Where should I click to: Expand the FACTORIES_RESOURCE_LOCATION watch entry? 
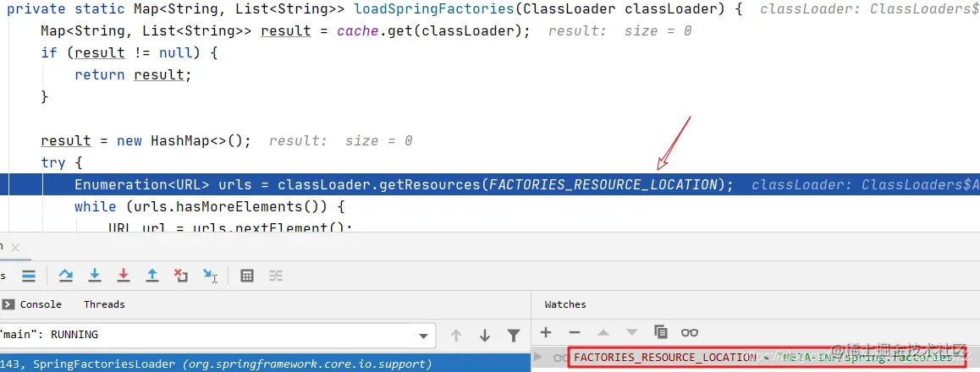pos(539,357)
